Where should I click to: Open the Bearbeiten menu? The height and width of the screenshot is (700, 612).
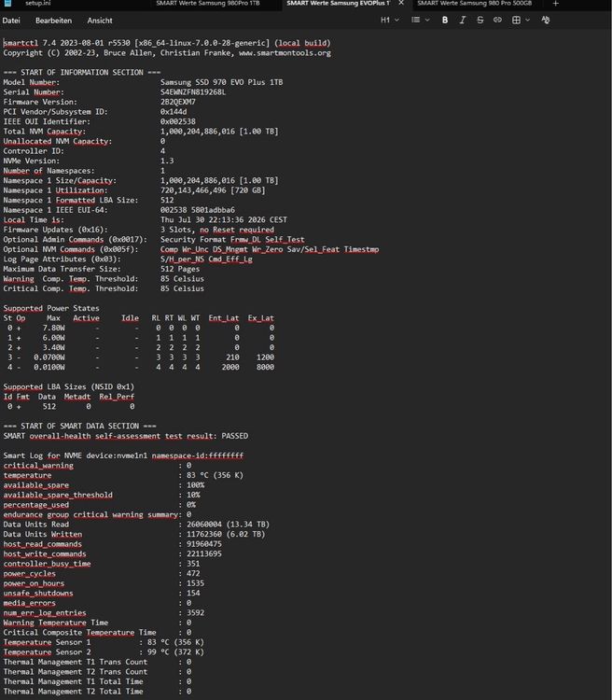pos(53,21)
